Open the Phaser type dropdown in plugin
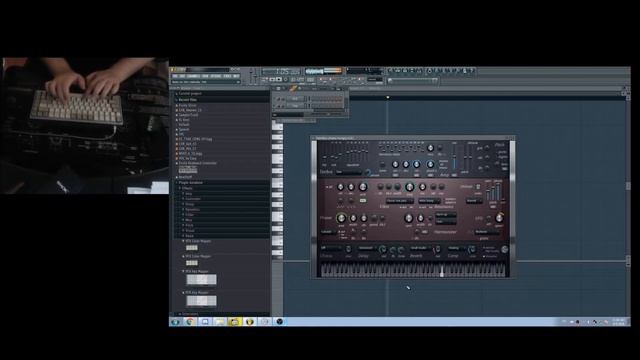The image size is (640, 360). pos(328,232)
